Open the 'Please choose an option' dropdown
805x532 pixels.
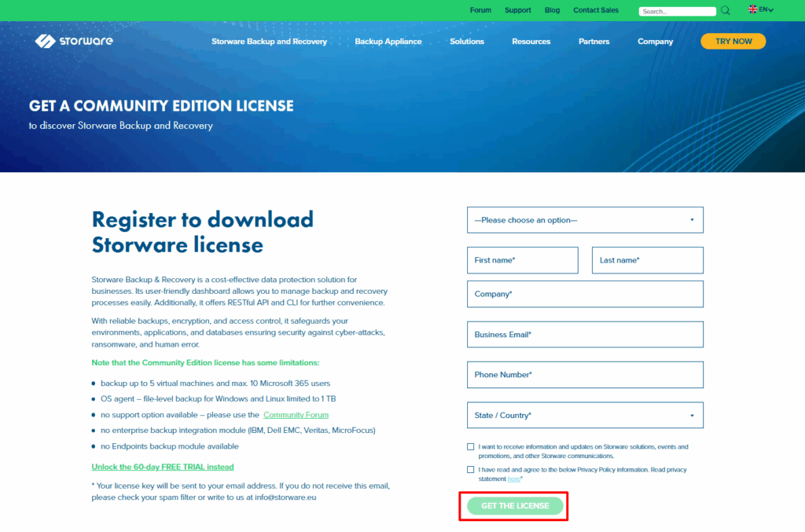[585, 220]
